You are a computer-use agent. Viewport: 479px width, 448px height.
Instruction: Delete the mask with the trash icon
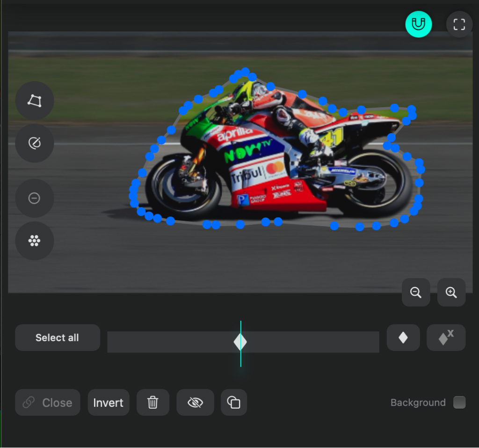[153, 403]
